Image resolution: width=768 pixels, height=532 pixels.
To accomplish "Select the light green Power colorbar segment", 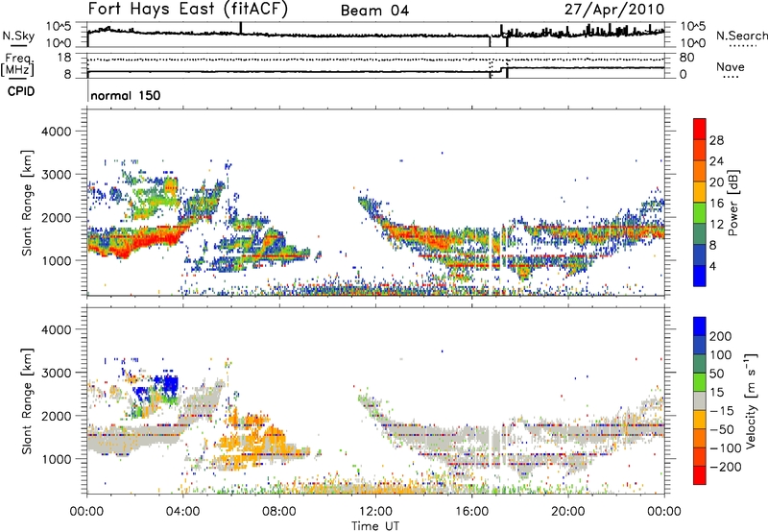I will pyautogui.click(x=700, y=212).
